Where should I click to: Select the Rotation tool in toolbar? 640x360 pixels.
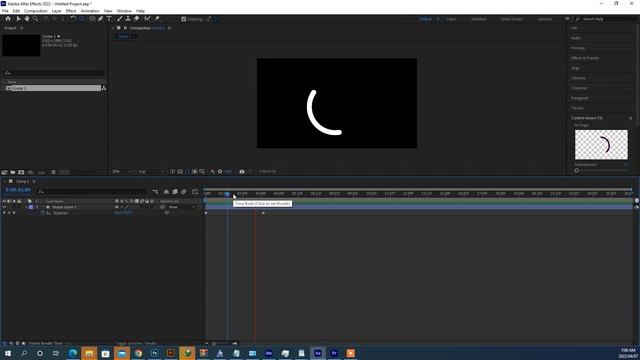click(73, 19)
